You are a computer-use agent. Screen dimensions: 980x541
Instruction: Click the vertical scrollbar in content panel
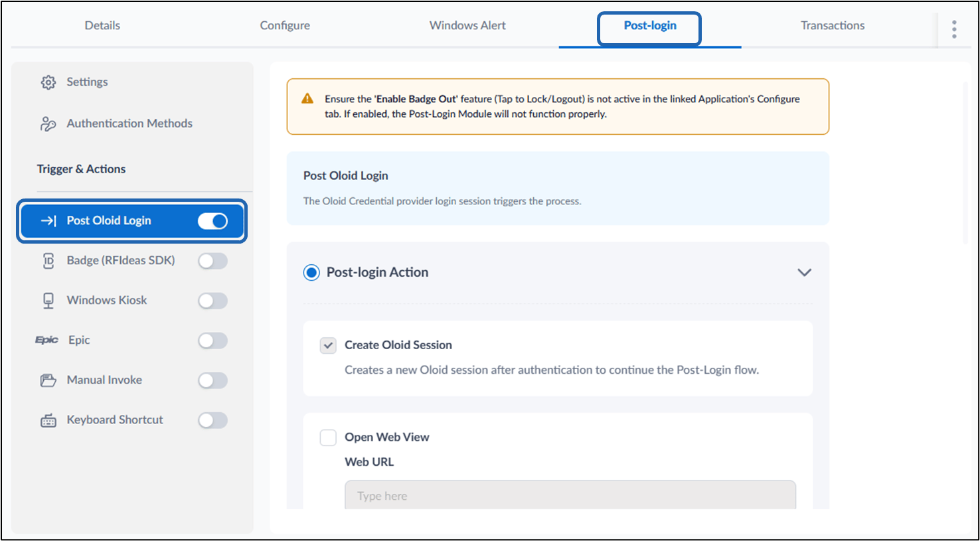coord(965,163)
